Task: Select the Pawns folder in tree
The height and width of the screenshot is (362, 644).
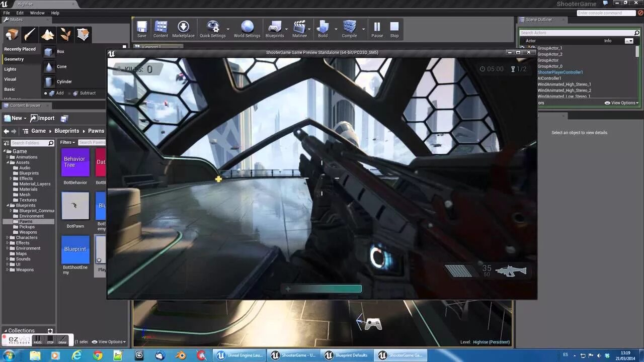Action: (26, 221)
